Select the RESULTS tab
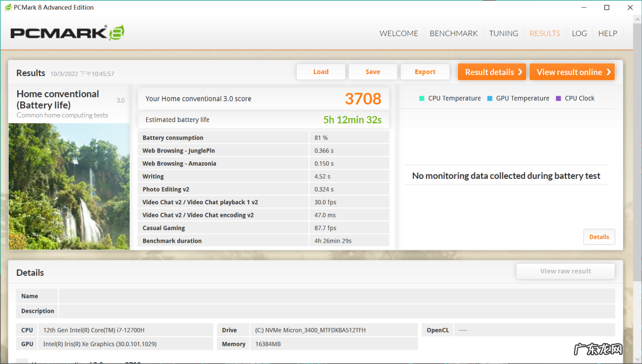Screen dimensions: 642x364 pyautogui.click(x=545, y=33)
